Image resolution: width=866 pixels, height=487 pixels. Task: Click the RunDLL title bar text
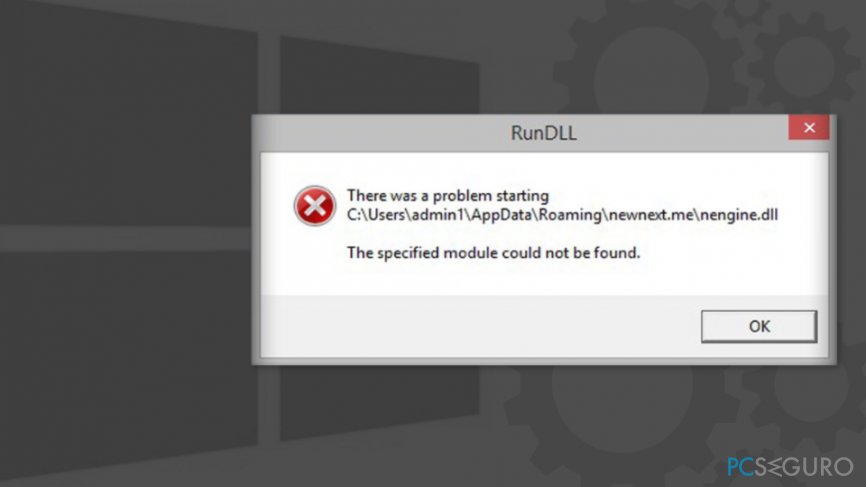[543, 133]
